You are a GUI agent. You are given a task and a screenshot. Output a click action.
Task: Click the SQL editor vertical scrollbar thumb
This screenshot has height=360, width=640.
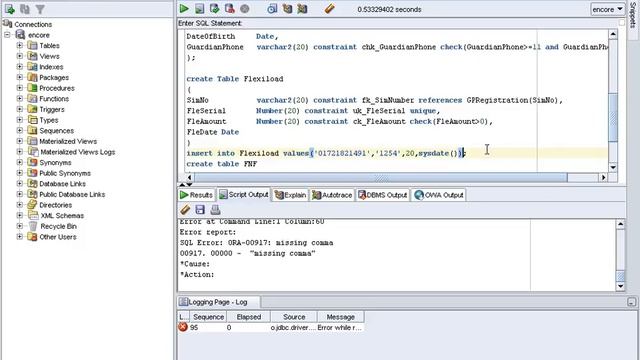(x=613, y=117)
